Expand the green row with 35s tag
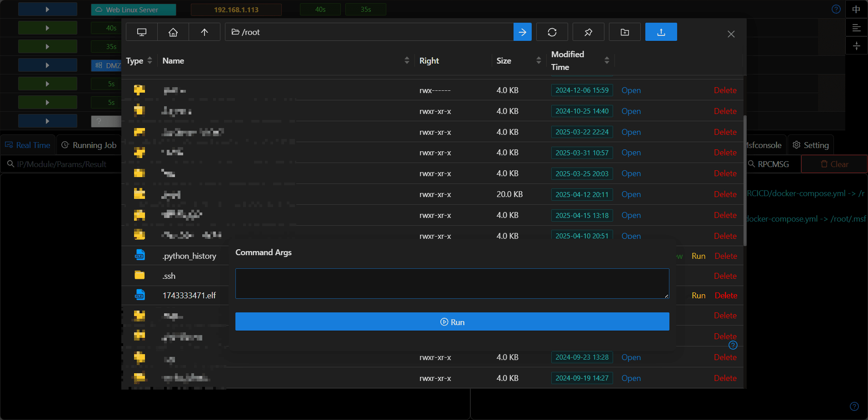The width and height of the screenshot is (868, 420). click(47, 46)
